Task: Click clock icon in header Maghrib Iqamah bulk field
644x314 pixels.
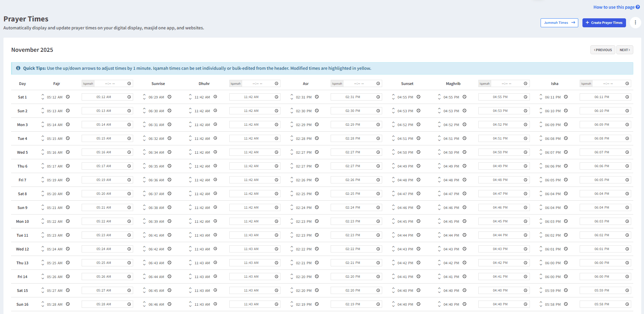Action: [525, 84]
